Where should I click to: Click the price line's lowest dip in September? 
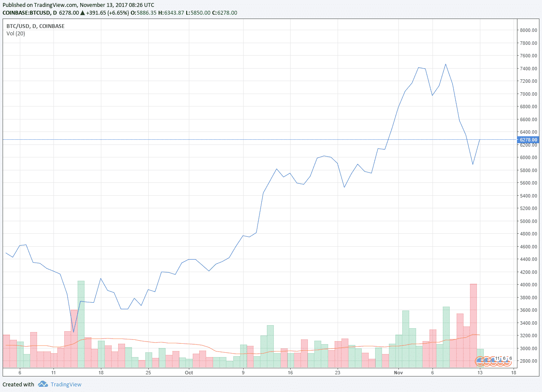[73, 332]
